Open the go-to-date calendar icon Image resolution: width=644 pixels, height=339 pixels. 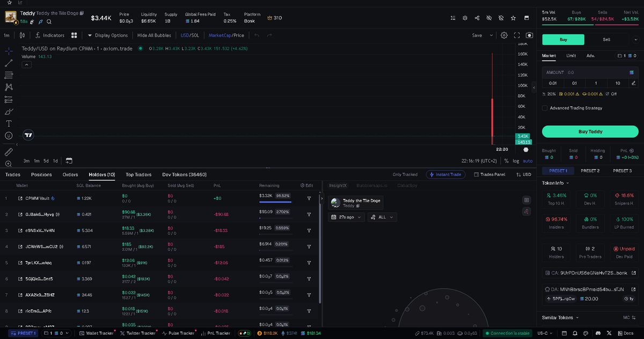tap(69, 161)
